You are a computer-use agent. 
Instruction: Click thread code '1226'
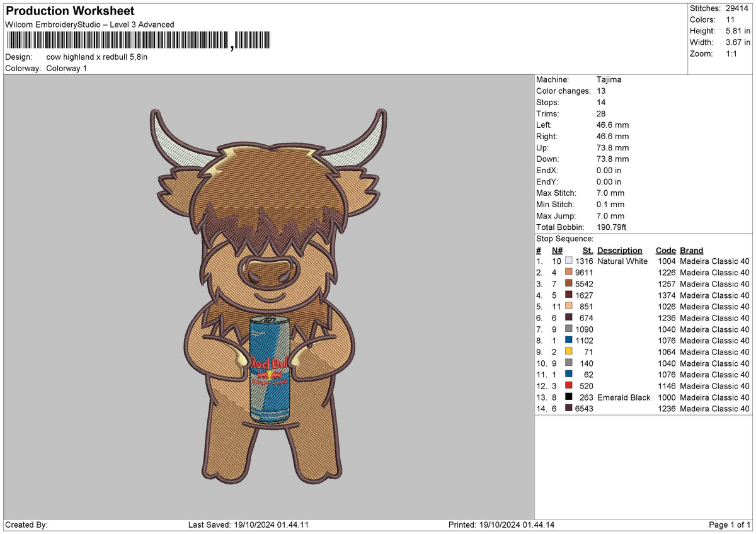(667, 273)
